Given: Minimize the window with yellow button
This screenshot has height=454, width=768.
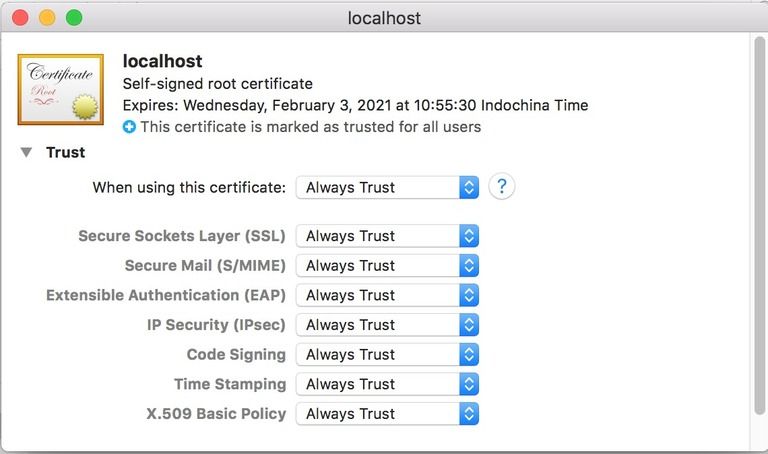Looking at the screenshot, I should (x=47, y=18).
